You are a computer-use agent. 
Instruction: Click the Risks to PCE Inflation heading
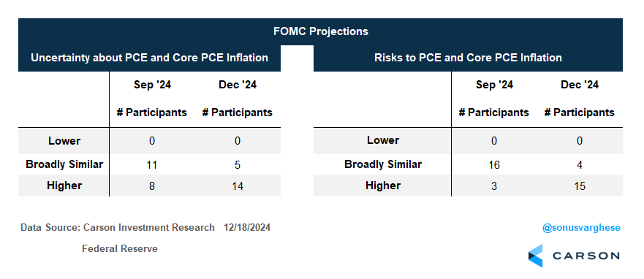coord(468,58)
